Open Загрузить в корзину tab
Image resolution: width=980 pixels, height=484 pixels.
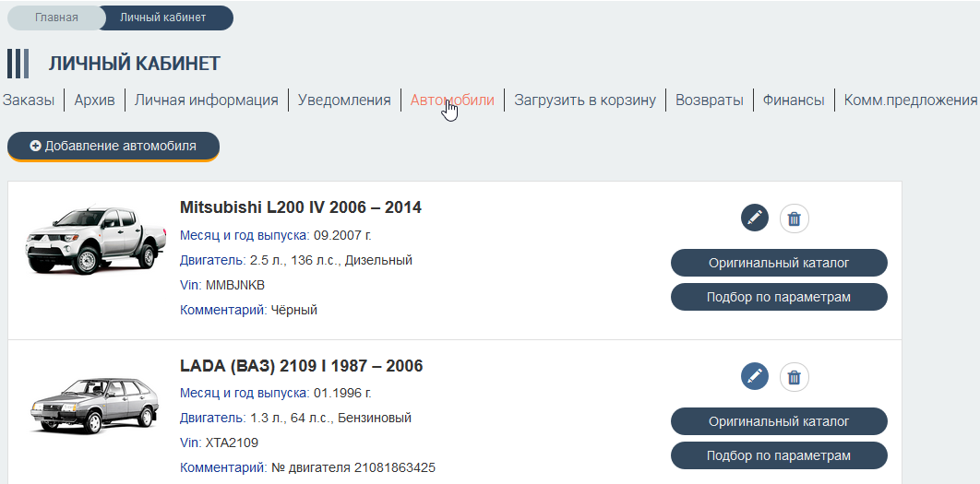click(585, 100)
